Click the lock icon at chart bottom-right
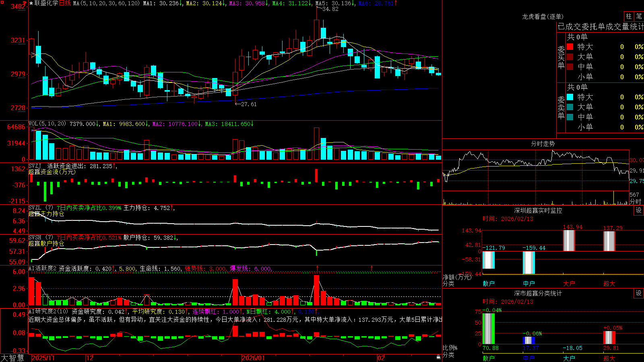 (x=438, y=357)
